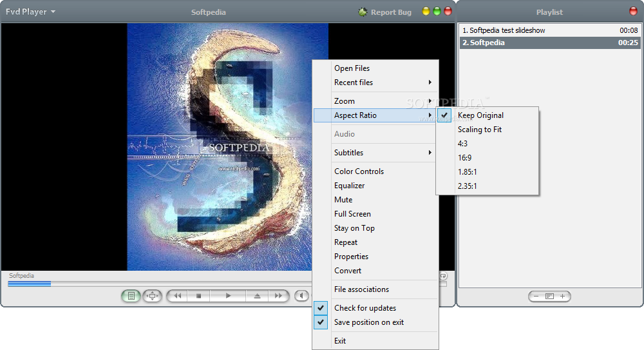Select Full Screen in context menu

pyautogui.click(x=375, y=214)
